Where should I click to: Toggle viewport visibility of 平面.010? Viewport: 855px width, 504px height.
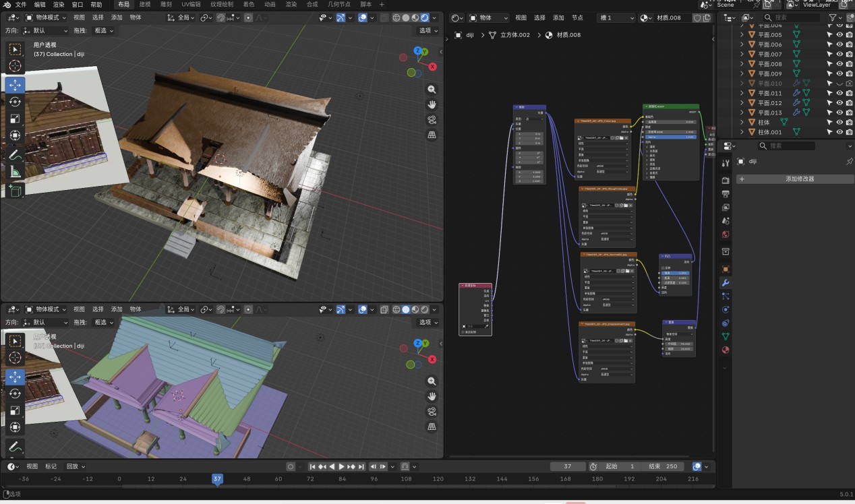(x=839, y=84)
